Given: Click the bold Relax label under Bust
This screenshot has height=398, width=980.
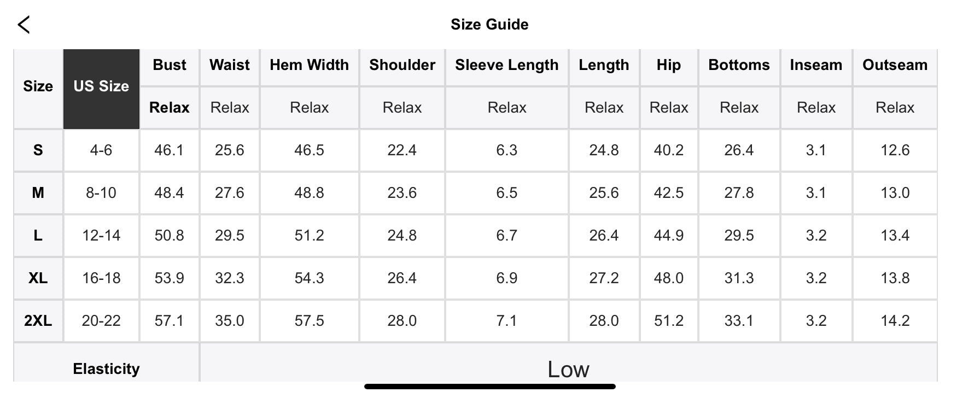Looking at the screenshot, I should click(170, 108).
